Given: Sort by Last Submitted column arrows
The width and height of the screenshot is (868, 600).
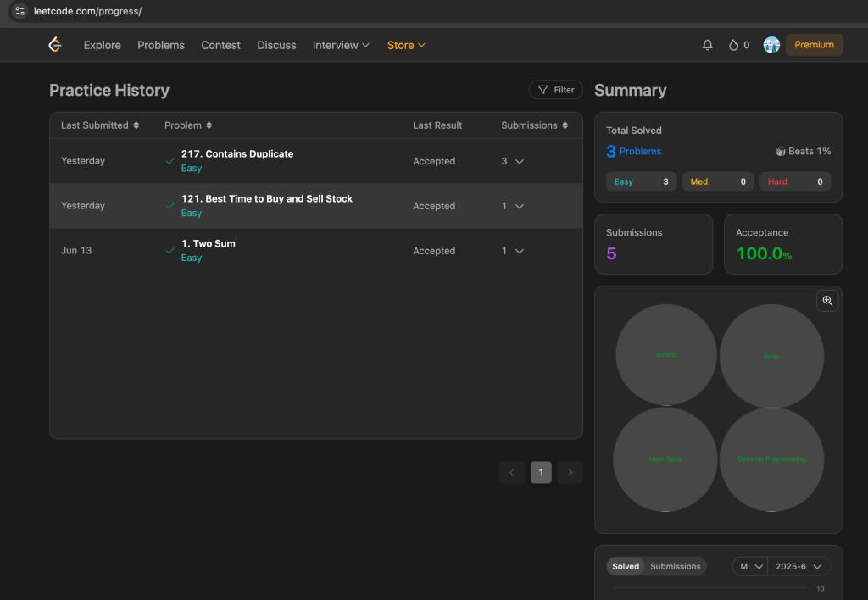Looking at the screenshot, I should (x=136, y=125).
